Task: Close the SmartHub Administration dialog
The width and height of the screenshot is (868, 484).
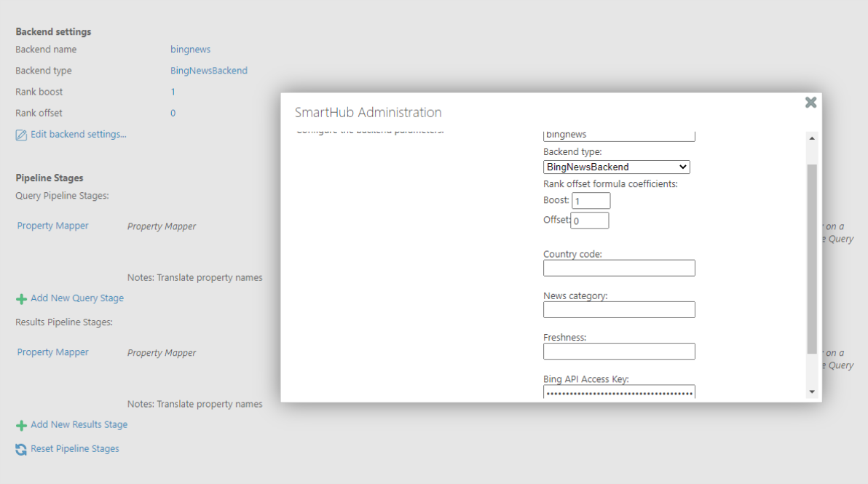Action: pos(810,103)
